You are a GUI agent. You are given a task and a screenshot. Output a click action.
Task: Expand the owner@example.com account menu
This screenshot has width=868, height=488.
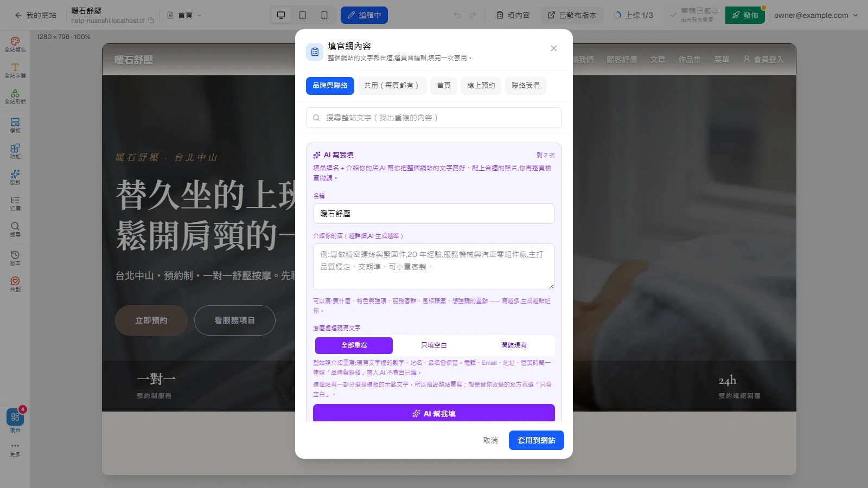[x=815, y=15]
